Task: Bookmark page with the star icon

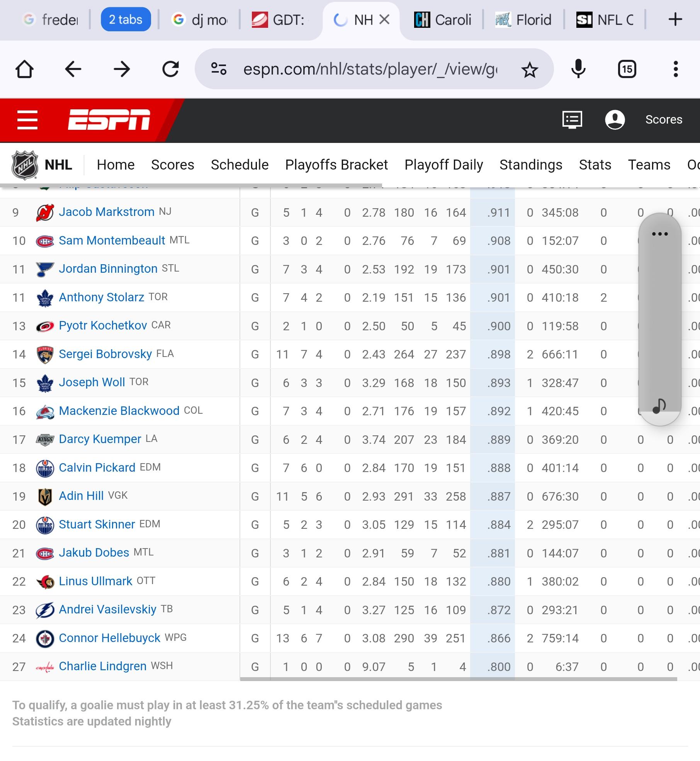Action: coord(529,70)
